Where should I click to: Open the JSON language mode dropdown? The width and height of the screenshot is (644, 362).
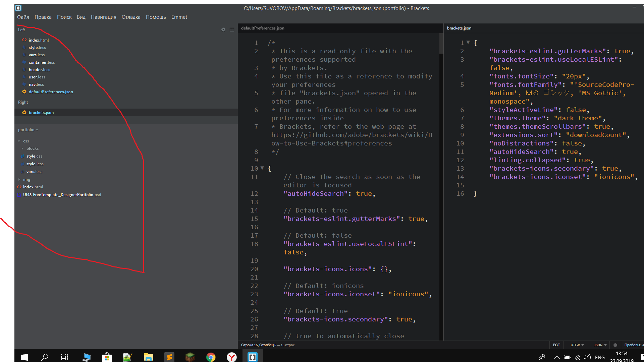(x=600, y=345)
